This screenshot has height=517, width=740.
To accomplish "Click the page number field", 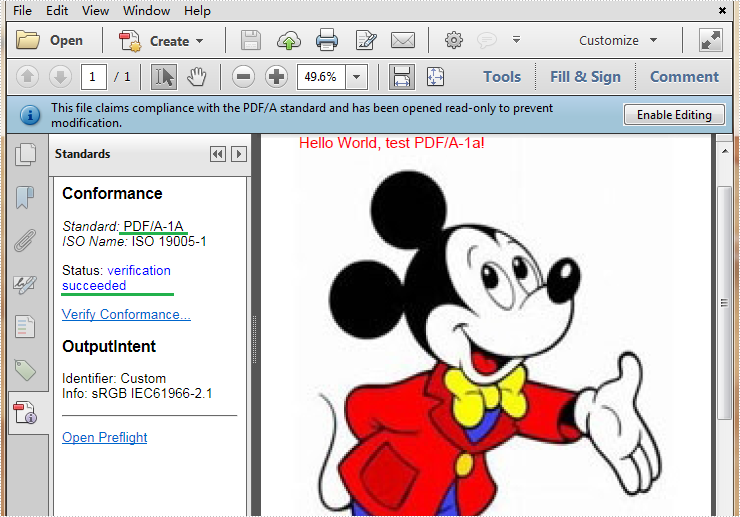I will tap(93, 76).
